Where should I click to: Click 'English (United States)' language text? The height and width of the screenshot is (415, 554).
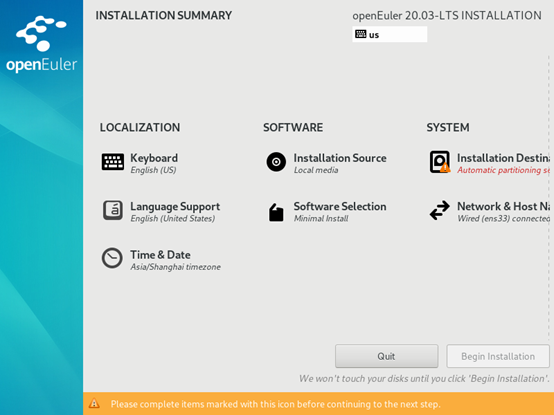(x=173, y=219)
